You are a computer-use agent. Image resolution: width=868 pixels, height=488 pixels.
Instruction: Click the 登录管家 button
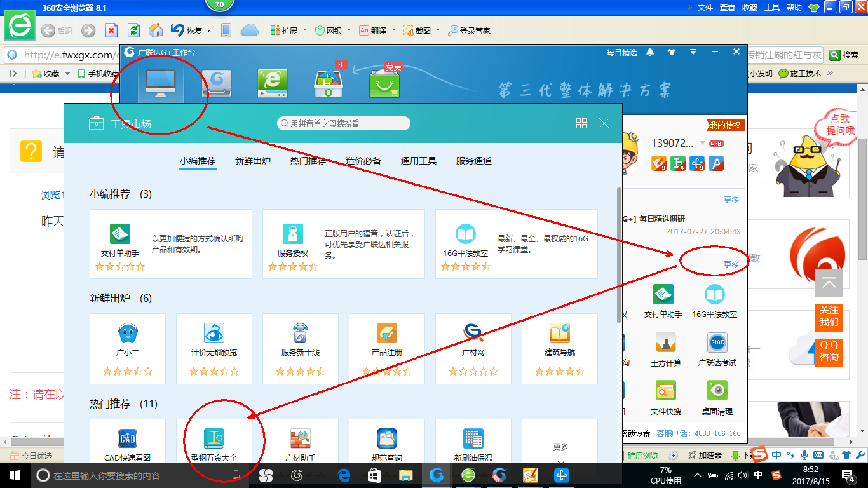469,30
